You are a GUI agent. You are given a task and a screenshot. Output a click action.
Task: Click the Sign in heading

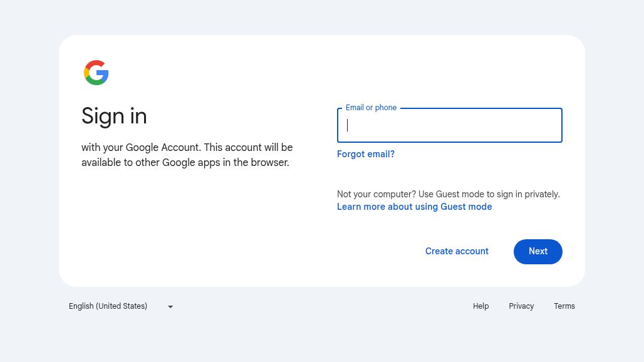coord(114,116)
